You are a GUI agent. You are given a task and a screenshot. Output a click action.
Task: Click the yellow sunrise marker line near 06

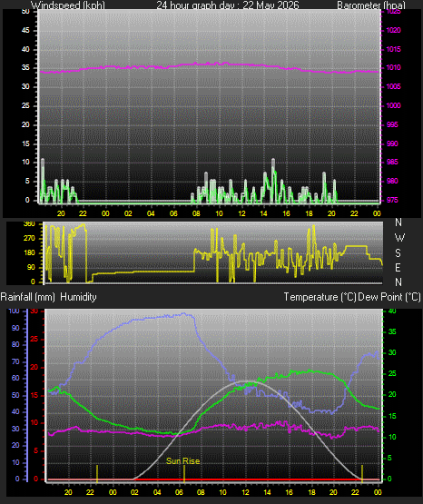coord(184,474)
